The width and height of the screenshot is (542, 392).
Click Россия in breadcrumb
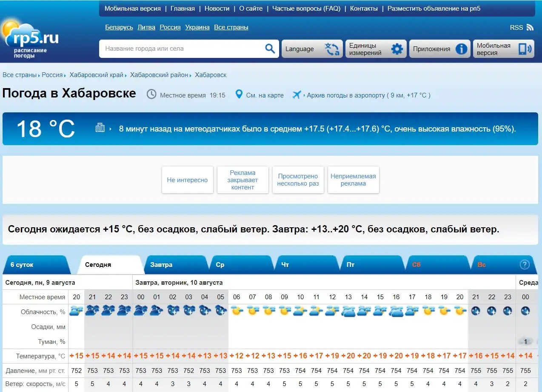[x=52, y=75]
